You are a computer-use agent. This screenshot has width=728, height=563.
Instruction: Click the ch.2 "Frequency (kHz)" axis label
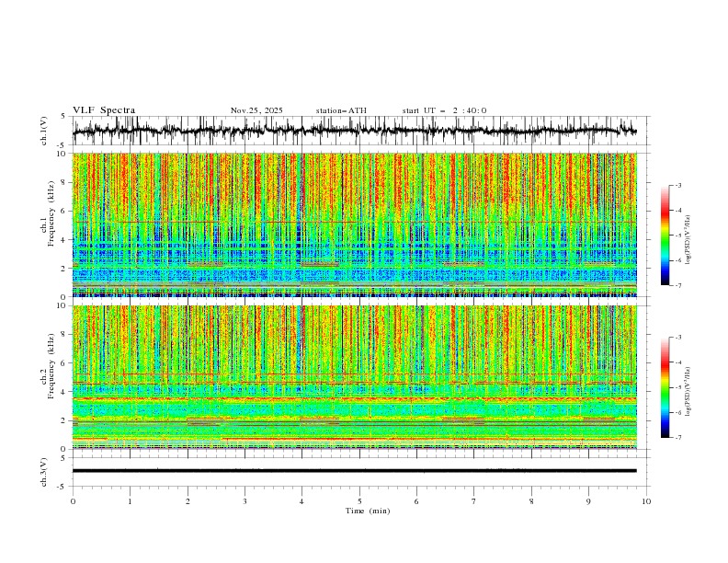(x=51, y=365)
